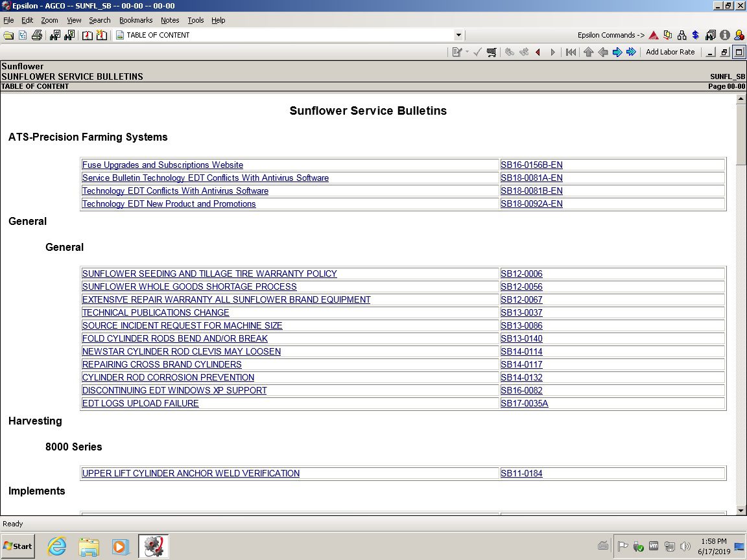Click the blue double-arrow fast forward icon
Screen dimensions: 747x560
pos(631,52)
